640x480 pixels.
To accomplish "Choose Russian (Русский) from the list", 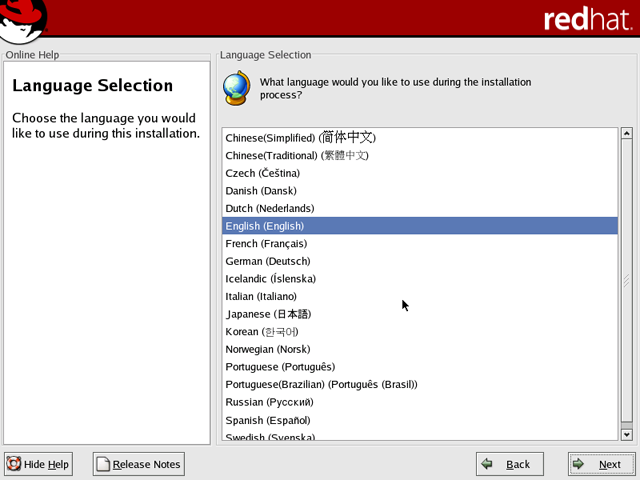I will point(265,402).
